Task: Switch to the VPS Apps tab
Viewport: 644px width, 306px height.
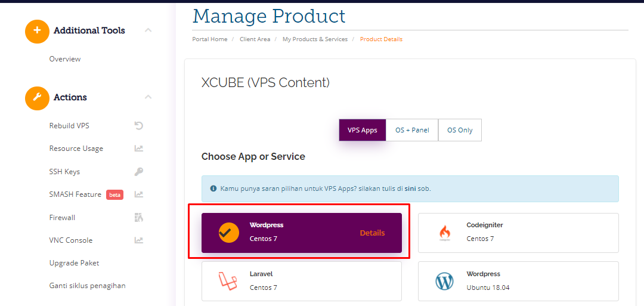Action: [363, 130]
